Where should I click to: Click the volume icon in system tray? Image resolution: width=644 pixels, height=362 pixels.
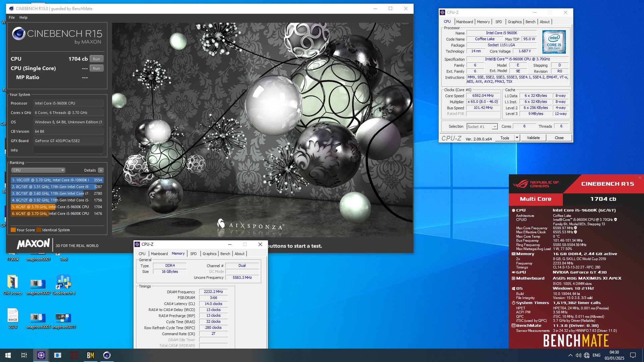pos(578,355)
